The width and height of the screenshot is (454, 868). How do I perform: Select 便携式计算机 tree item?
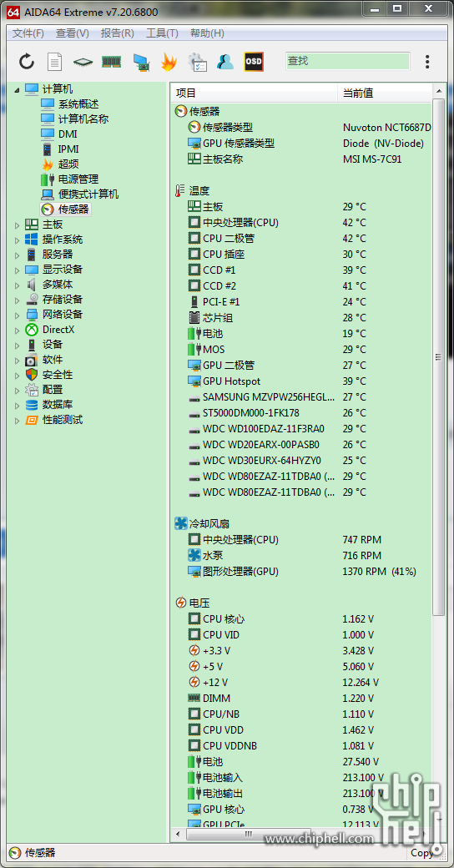coord(88,194)
